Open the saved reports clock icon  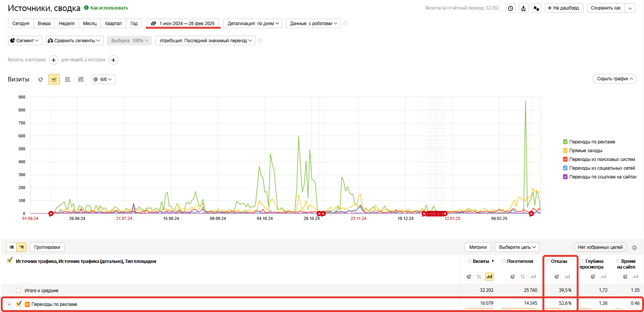[510, 8]
